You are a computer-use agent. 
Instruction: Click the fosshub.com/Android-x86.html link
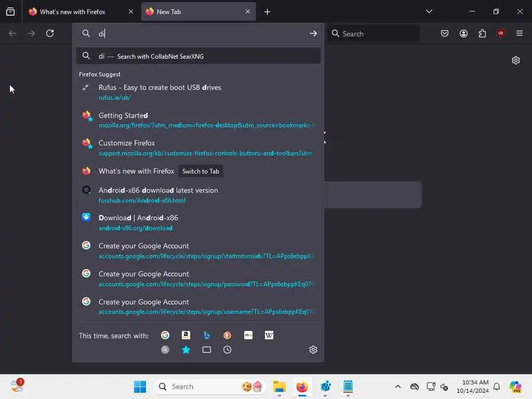coord(142,201)
